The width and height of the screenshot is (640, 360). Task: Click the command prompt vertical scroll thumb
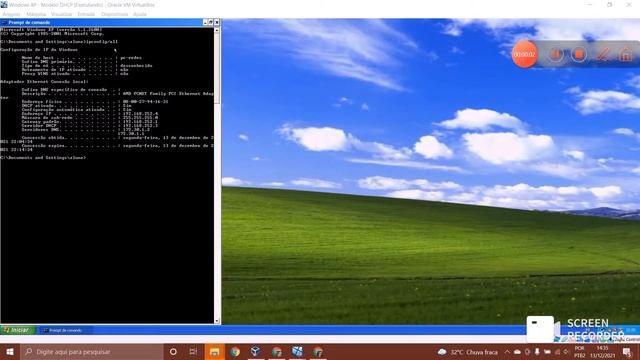pos(217,68)
